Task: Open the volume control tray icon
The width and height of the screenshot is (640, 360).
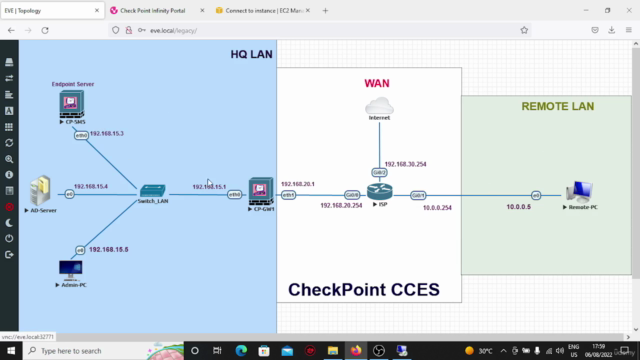Action: coord(560,351)
